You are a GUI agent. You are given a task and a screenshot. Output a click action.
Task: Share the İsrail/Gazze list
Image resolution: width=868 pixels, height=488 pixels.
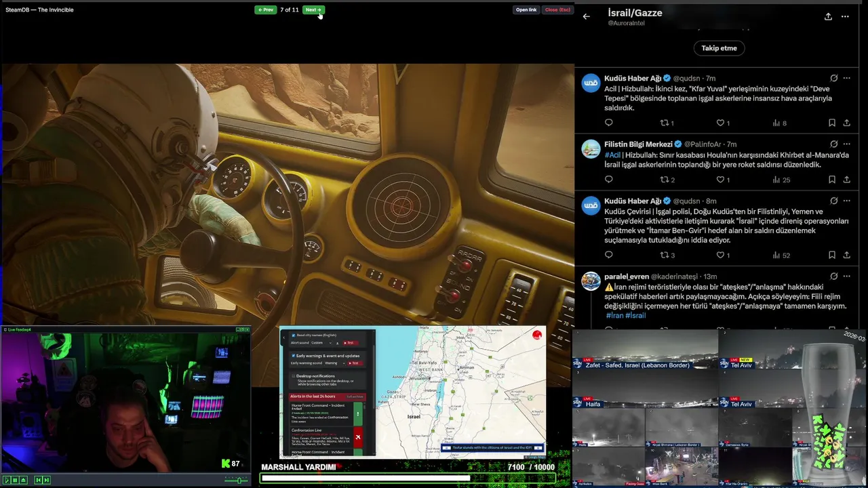coord(828,16)
